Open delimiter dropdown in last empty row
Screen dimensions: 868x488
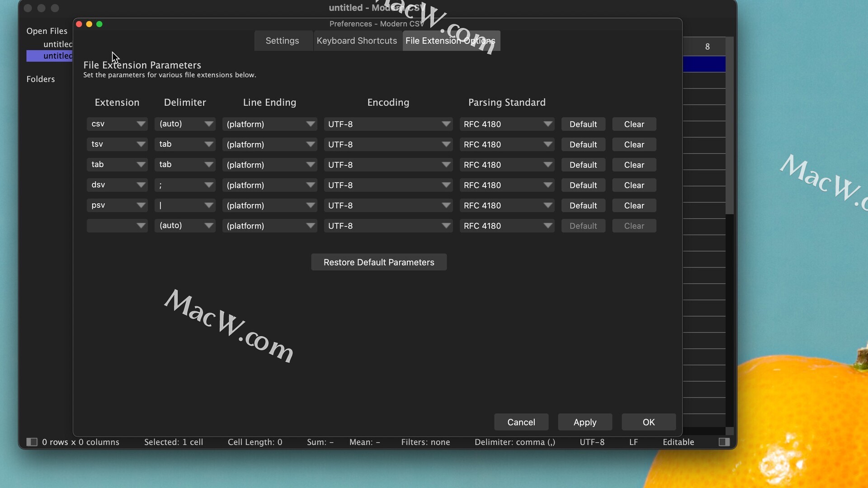click(x=185, y=225)
